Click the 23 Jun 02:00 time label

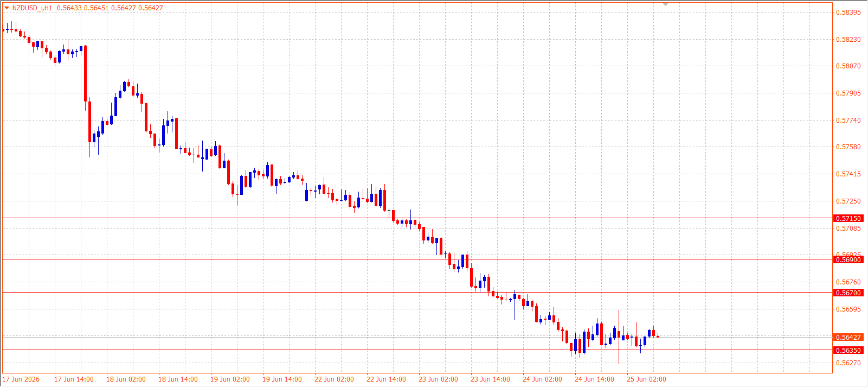(x=438, y=379)
